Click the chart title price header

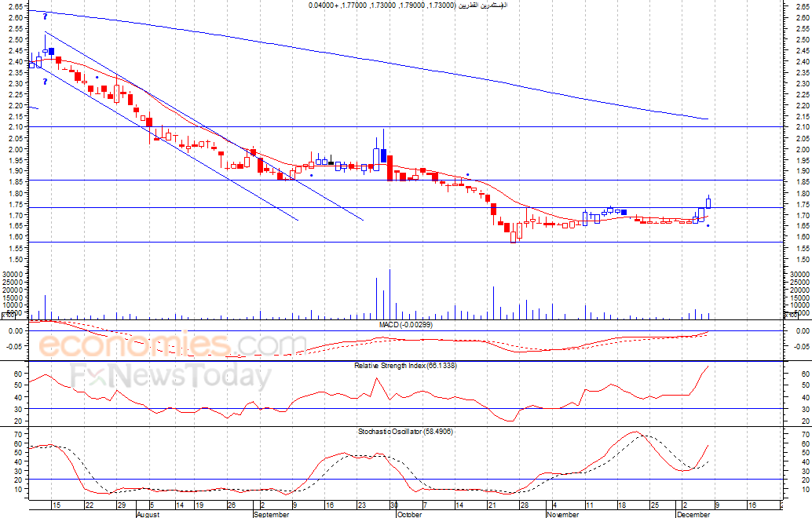coord(407,5)
